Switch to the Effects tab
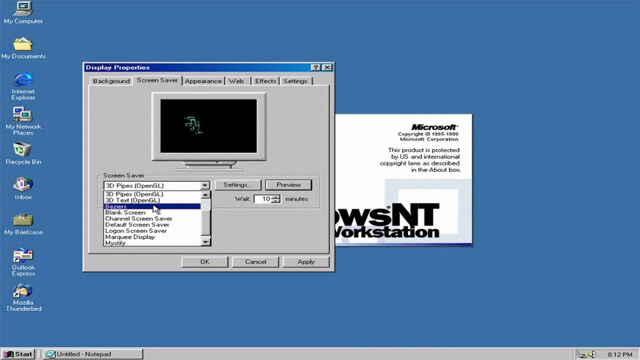This screenshot has width=640, height=360. tap(265, 81)
